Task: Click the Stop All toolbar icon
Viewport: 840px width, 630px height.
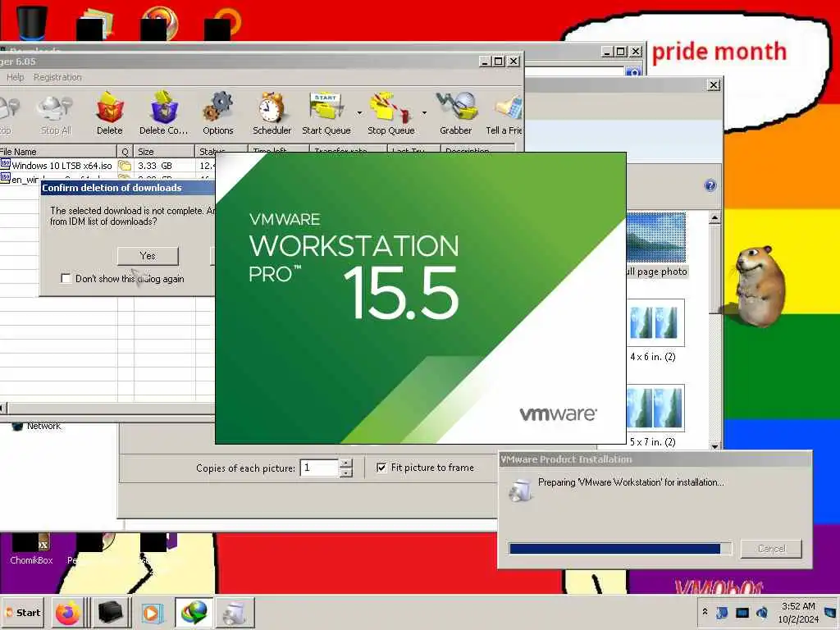Action: pos(55,114)
